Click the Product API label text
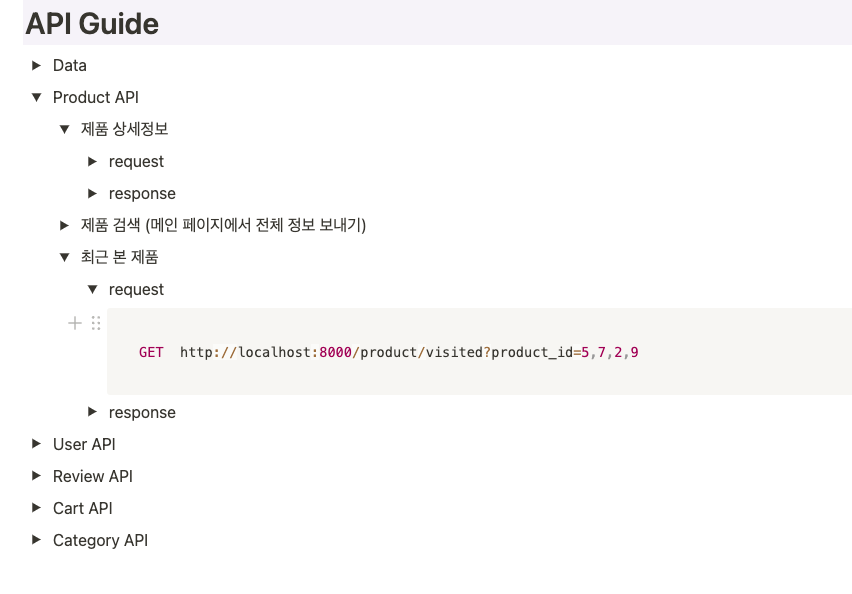 (x=96, y=97)
